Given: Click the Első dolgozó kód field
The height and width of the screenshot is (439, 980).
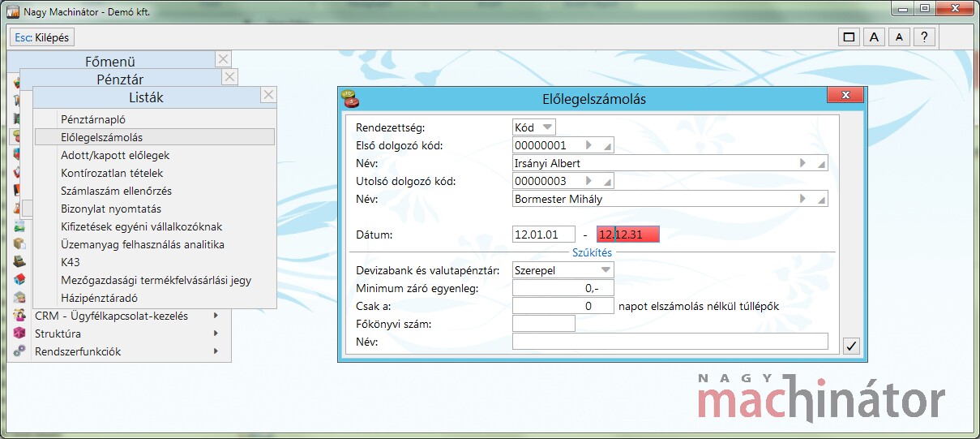Looking at the screenshot, I should pos(563,145).
